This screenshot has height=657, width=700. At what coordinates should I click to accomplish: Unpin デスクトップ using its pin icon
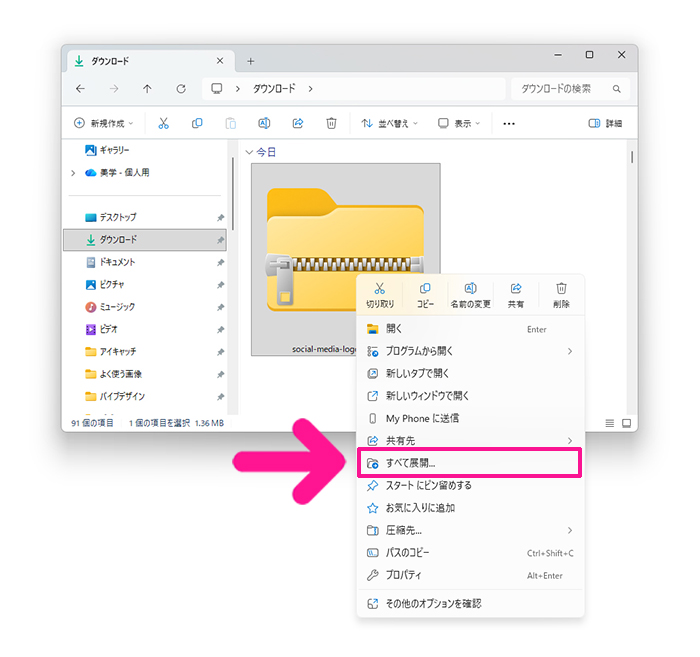221,218
